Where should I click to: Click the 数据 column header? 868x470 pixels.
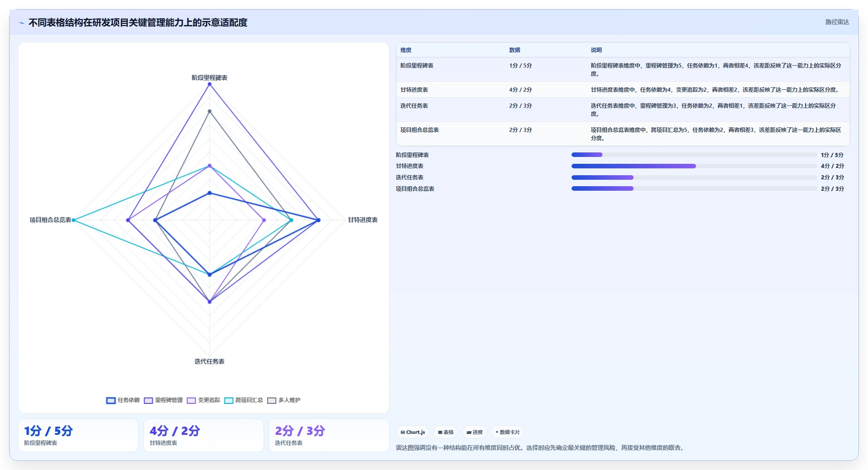pyautogui.click(x=515, y=50)
